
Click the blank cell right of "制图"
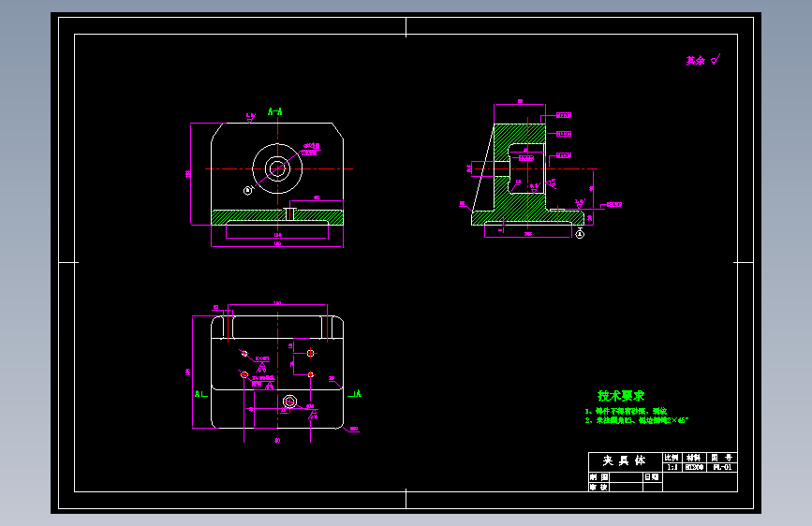(x=626, y=476)
